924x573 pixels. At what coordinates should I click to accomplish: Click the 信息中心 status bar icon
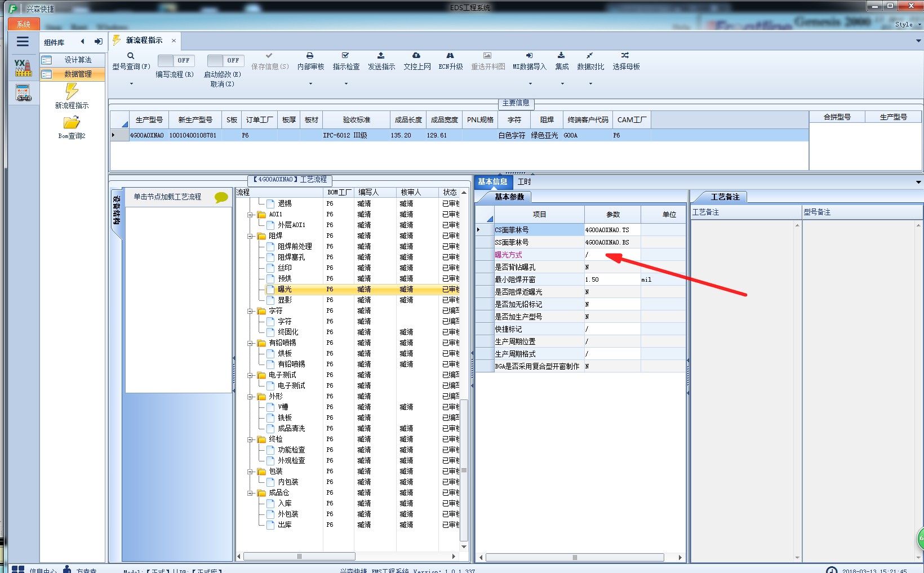[18, 569]
